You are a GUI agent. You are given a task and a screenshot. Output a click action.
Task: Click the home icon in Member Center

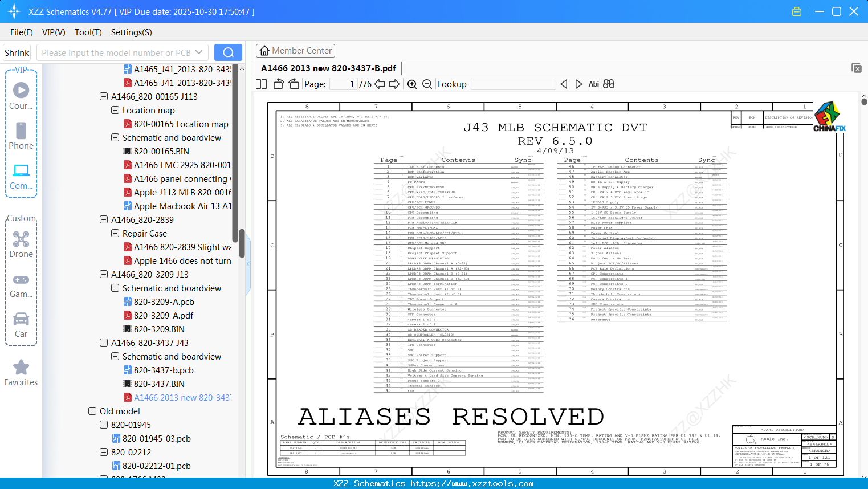point(264,51)
